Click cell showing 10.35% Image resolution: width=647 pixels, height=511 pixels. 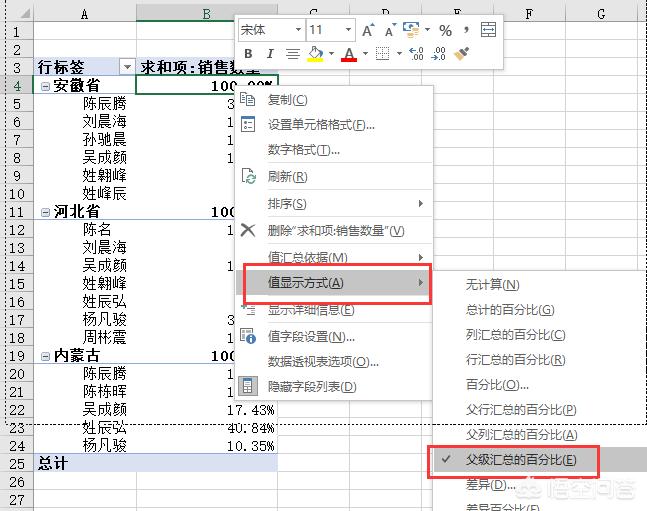[x=207, y=446]
